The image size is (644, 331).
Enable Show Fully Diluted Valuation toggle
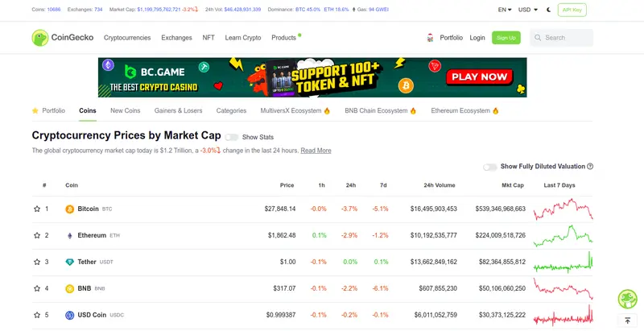pos(489,167)
